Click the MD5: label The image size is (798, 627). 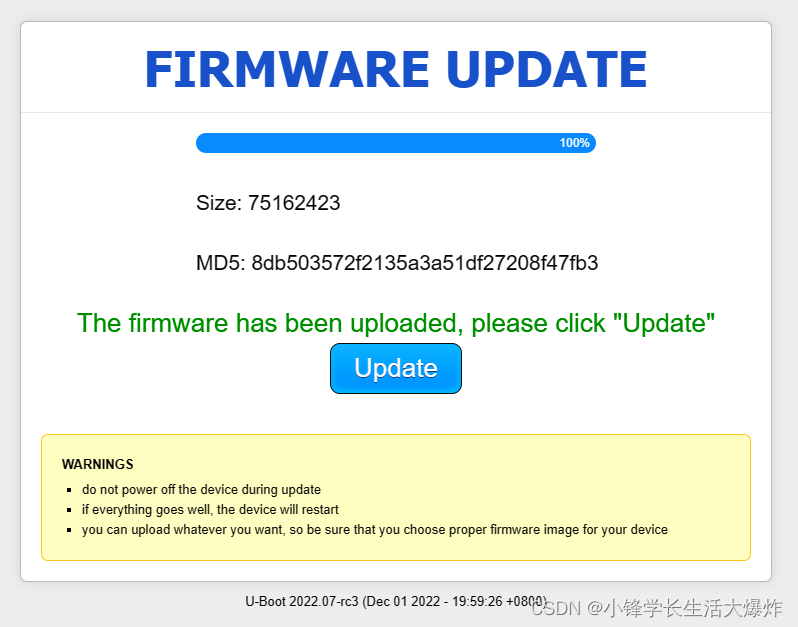221,263
